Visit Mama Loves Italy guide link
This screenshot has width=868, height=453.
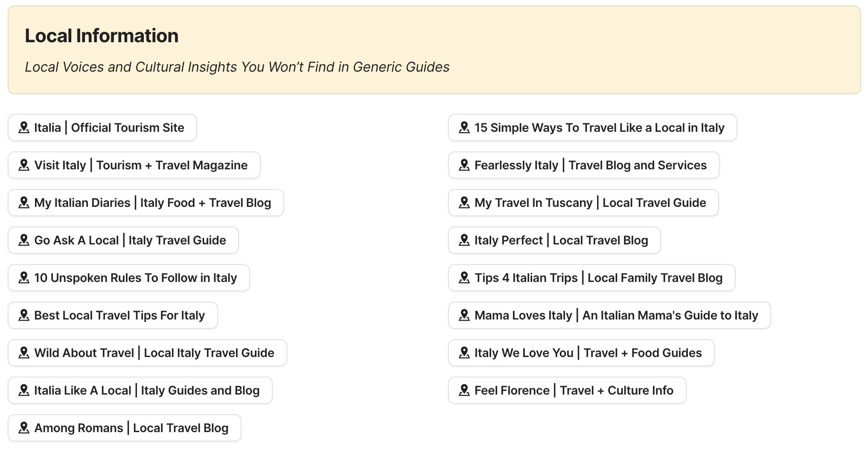pyautogui.click(x=616, y=315)
